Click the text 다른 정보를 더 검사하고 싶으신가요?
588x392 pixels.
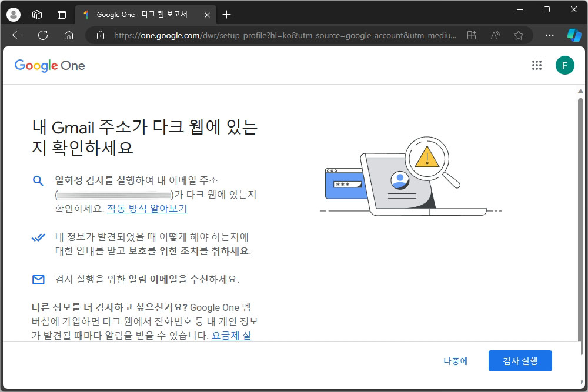(x=109, y=307)
